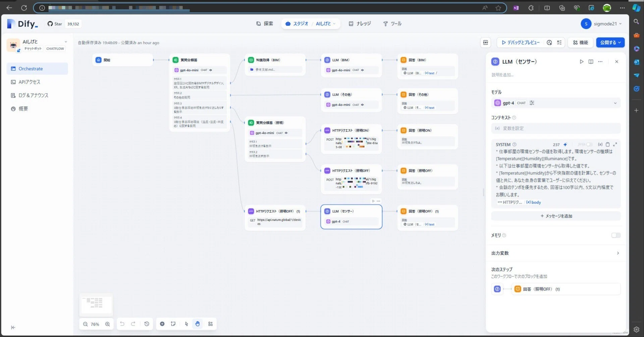Zoom out the workflow canvas

tap(85, 324)
